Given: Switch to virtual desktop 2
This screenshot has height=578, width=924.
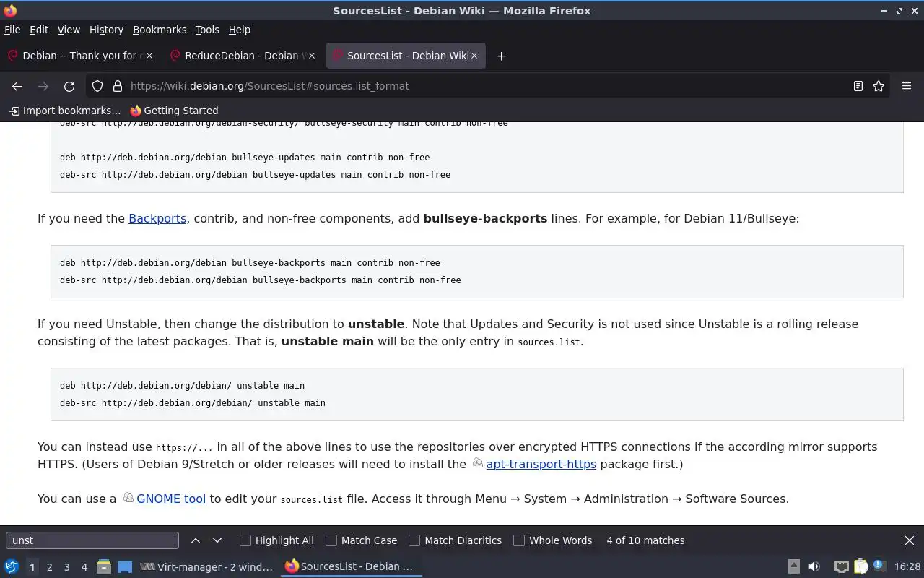Looking at the screenshot, I should pos(49,566).
